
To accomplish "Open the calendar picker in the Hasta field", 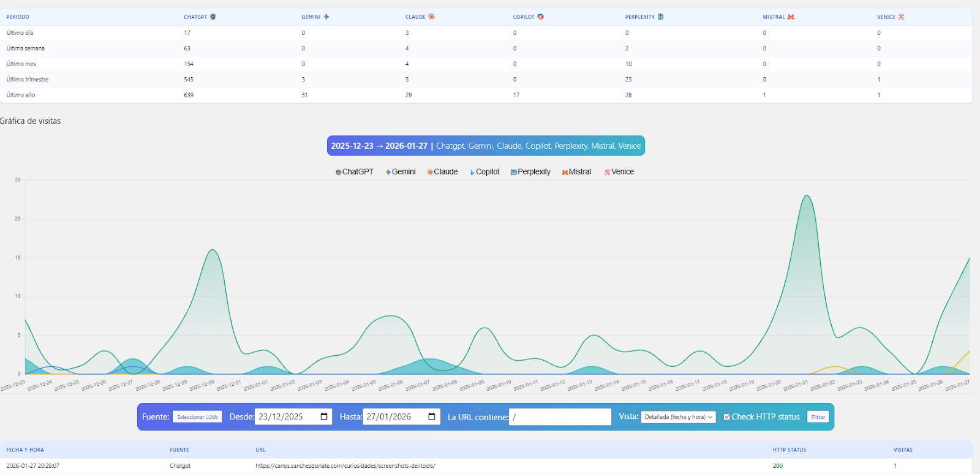I will click(432, 417).
